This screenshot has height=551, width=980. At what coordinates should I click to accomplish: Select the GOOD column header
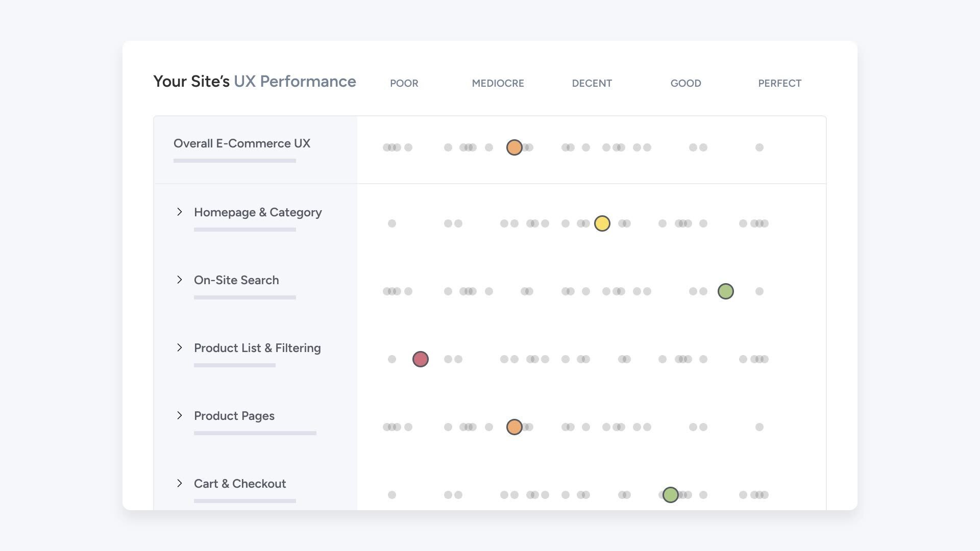pyautogui.click(x=685, y=83)
